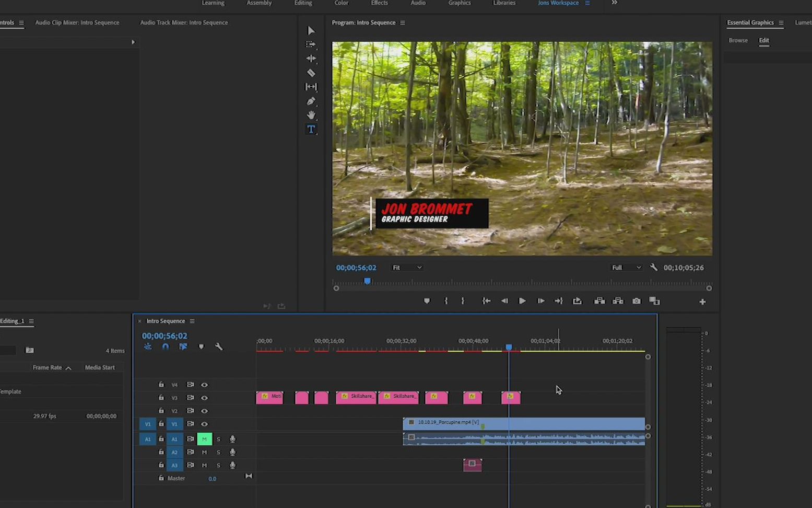Viewport: 812px width, 508px height.
Task: Switch to the Color workspace
Action: point(341,3)
